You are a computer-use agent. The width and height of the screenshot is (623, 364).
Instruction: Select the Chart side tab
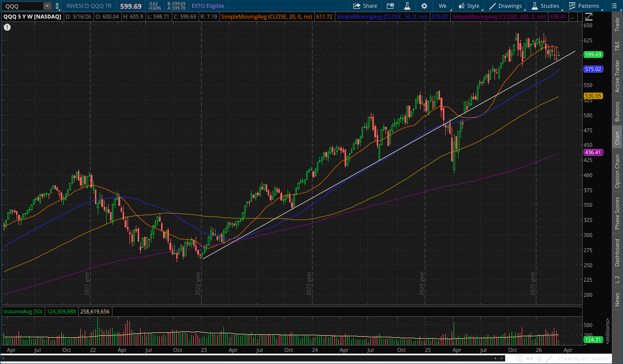click(617, 137)
